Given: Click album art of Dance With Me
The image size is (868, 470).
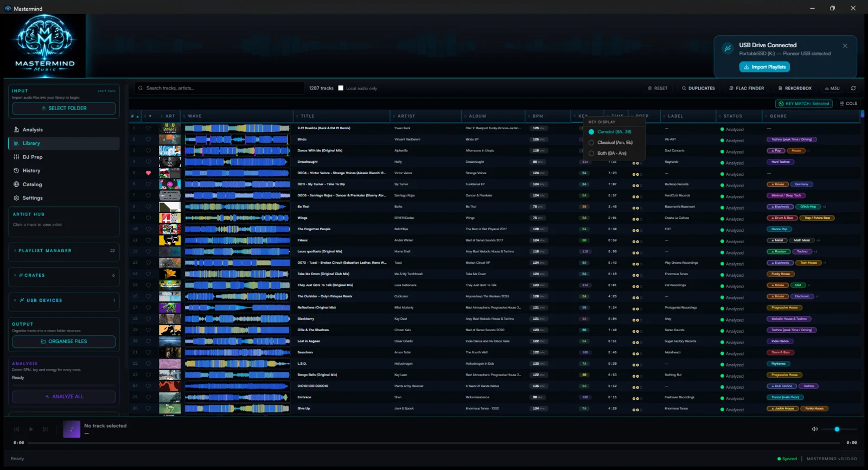Looking at the screenshot, I should coord(170,151).
